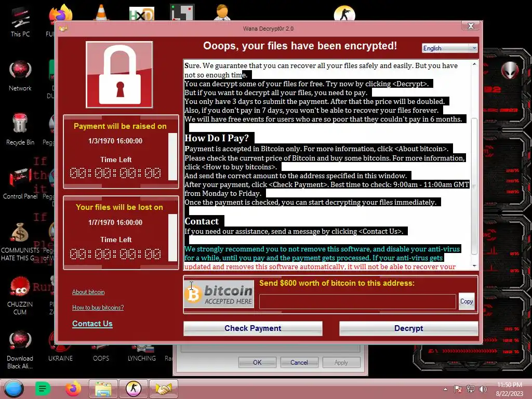Viewport: 532px width, 399px height.
Task: Open the OOPS desktop shortcut label
Action: (101, 358)
